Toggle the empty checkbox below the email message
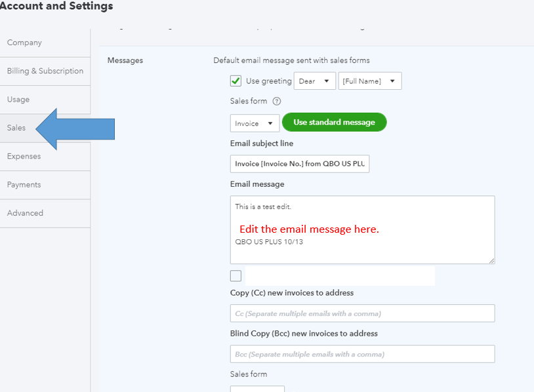The width and height of the screenshot is (534, 392). click(236, 275)
